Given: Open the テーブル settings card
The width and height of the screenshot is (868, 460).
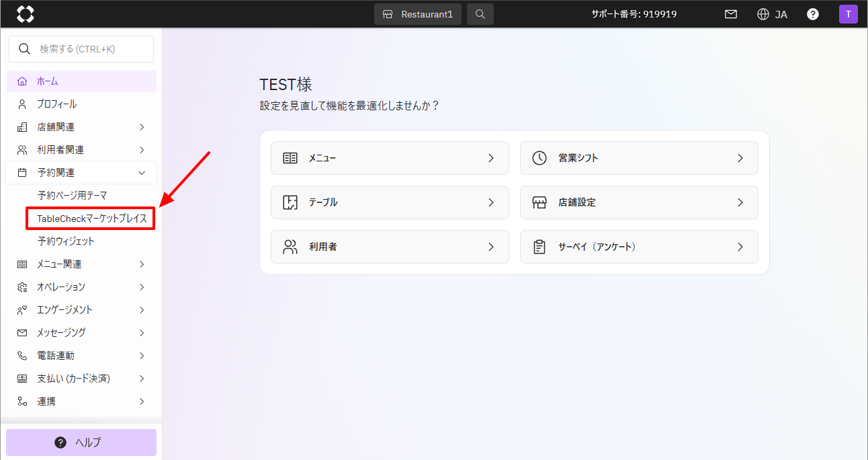Looking at the screenshot, I should pyautogui.click(x=390, y=202).
